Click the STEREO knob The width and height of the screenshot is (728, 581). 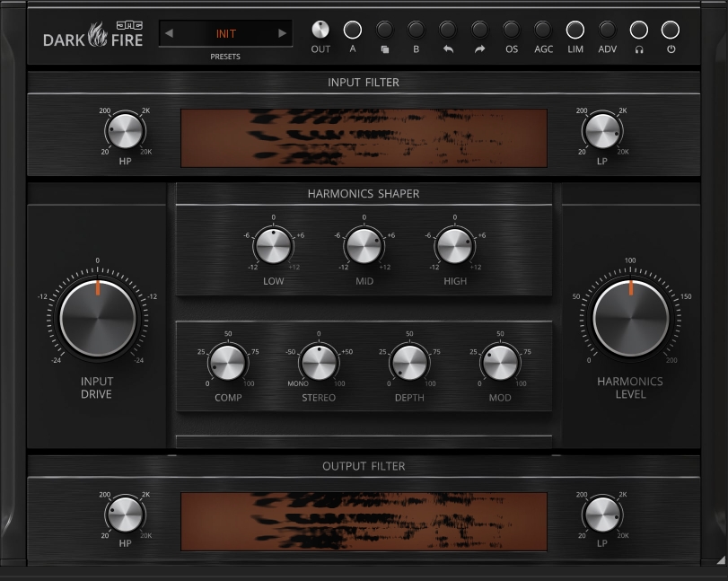(x=319, y=362)
